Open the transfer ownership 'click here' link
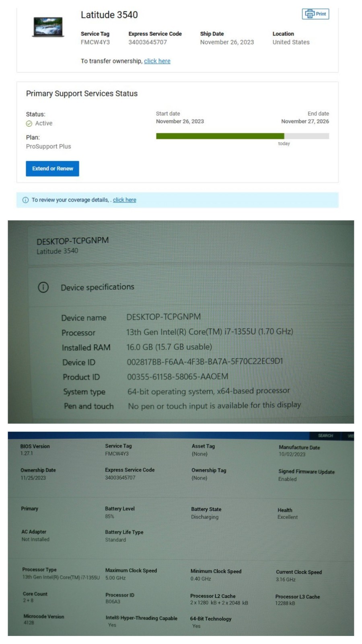This screenshot has height=644, width=362. pyautogui.click(x=157, y=61)
